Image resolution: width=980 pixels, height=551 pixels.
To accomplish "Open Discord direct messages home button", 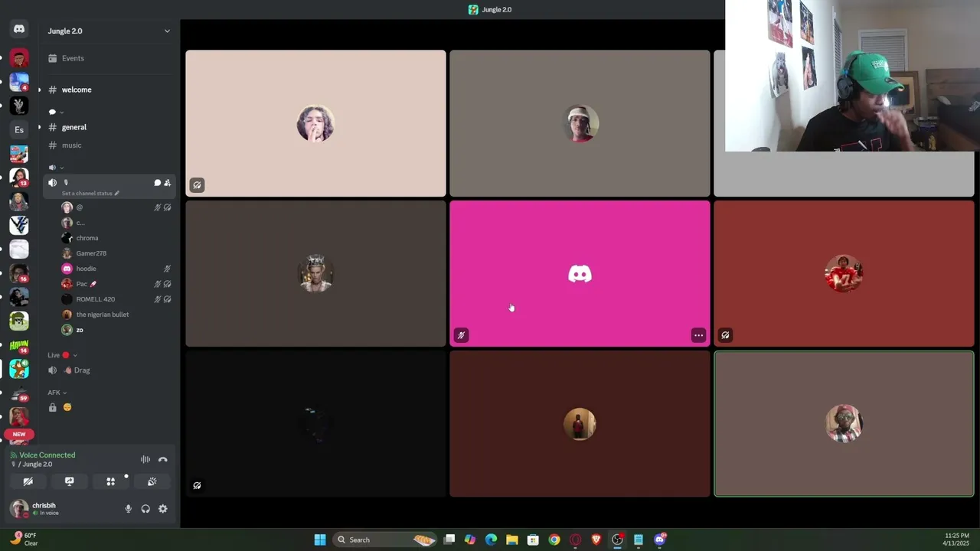I will click(x=19, y=29).
